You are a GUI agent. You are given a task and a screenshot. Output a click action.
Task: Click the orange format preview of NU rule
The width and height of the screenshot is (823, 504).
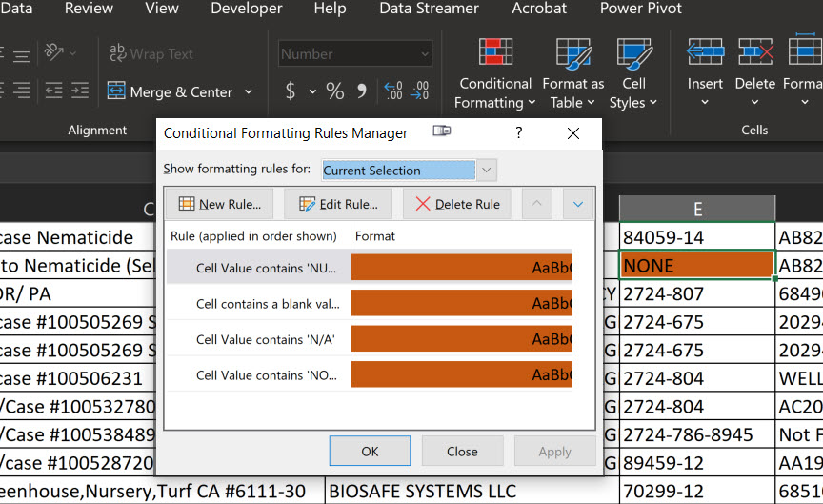pos(461,267)
